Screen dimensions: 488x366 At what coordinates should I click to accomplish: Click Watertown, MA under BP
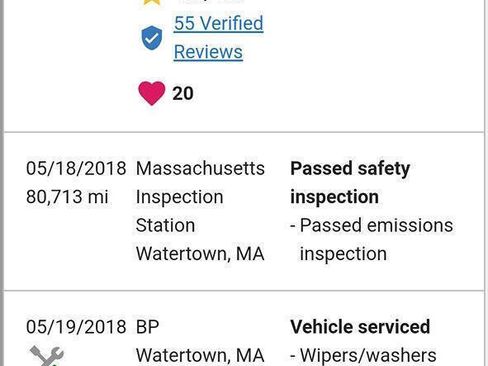pyautogui.click(x=200, y=355)
